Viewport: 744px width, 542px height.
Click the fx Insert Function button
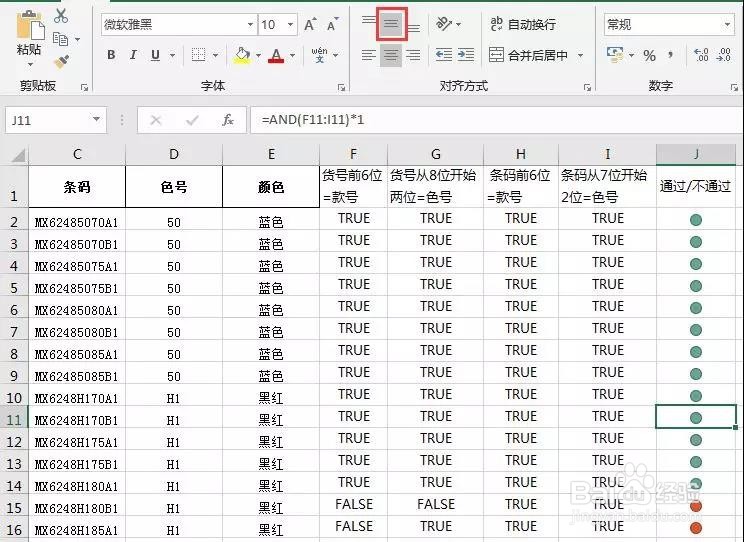pos(228,120)
